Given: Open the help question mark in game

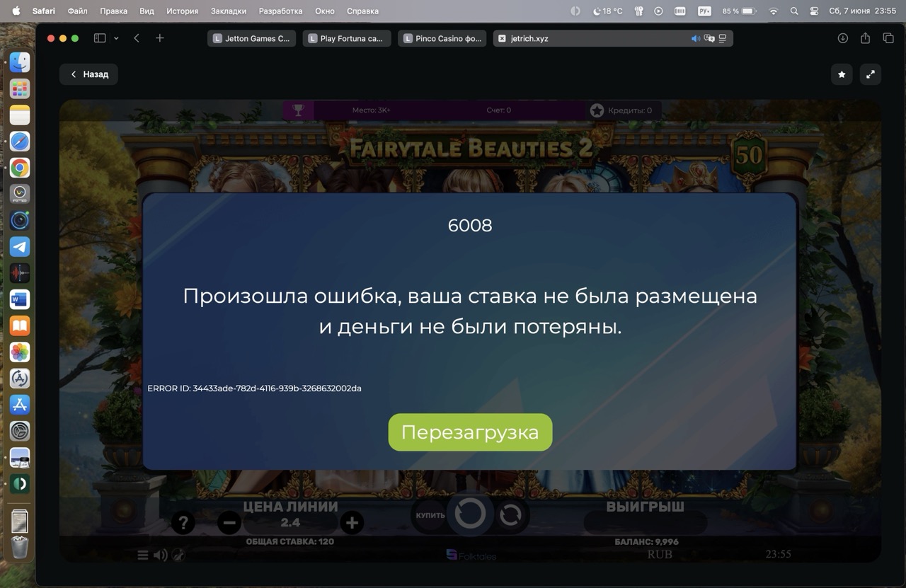Looking at the screenshot, I should pos(183,523).
